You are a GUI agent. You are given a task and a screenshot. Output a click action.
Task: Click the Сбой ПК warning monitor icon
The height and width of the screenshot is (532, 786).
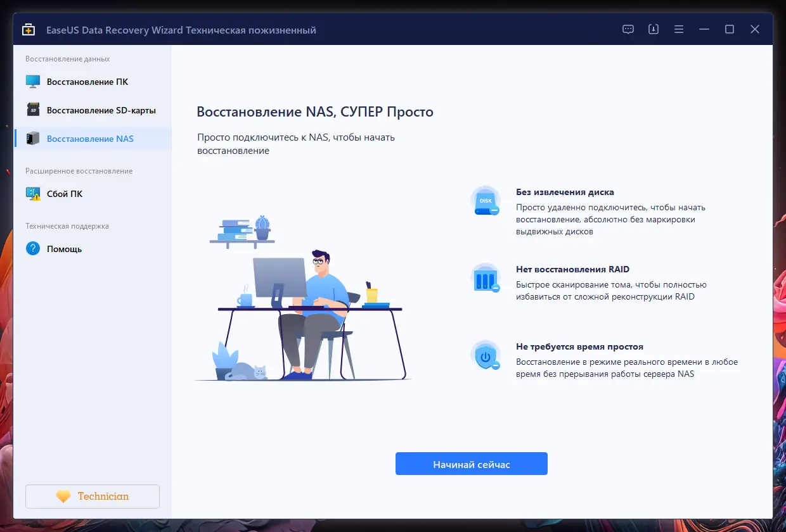click(33, 194)
